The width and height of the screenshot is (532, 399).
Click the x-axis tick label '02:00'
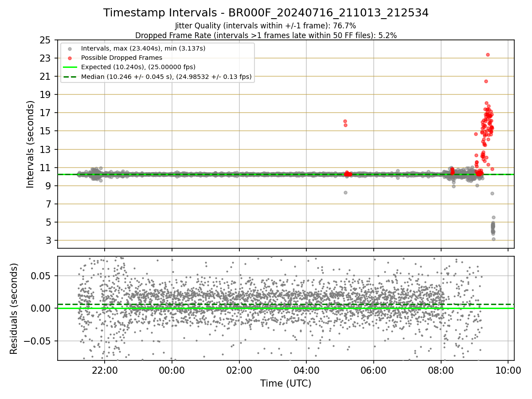239,371
